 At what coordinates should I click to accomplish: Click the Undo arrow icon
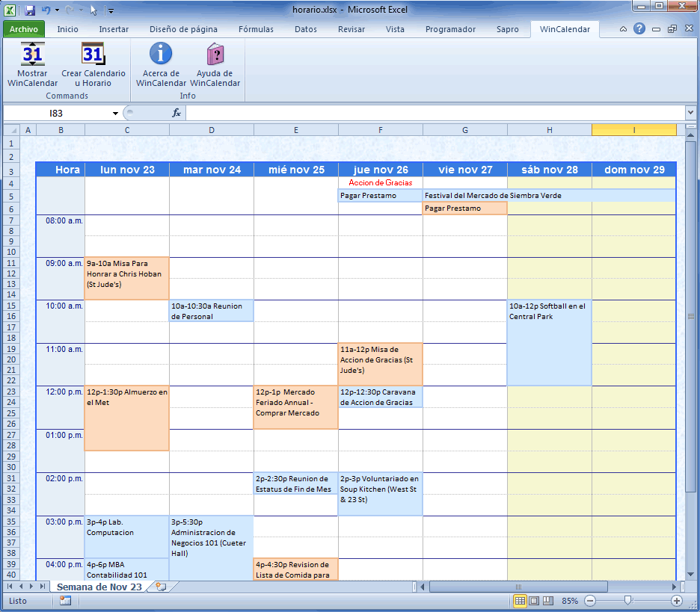tap(46, 10)
